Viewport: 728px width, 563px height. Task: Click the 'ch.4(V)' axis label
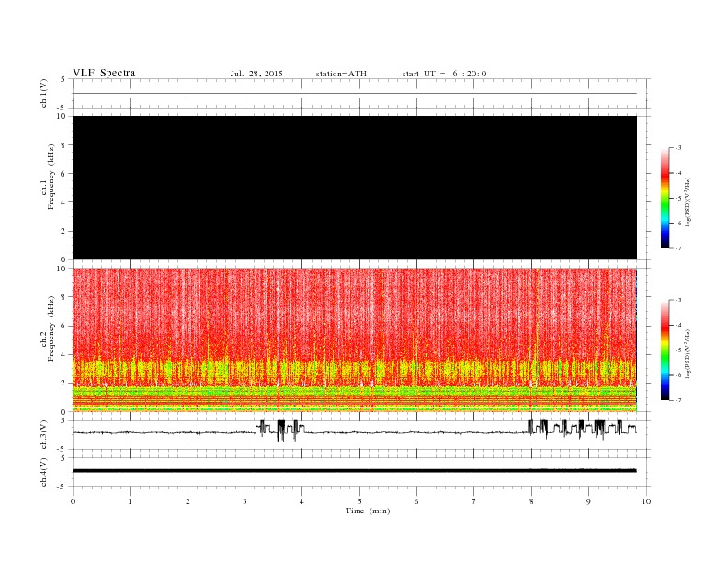[44, 472]
